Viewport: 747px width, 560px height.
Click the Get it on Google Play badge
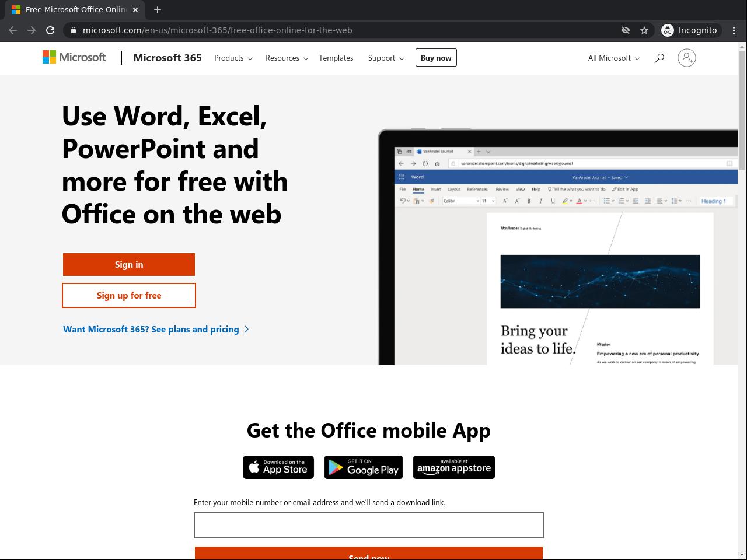[364, 467]
